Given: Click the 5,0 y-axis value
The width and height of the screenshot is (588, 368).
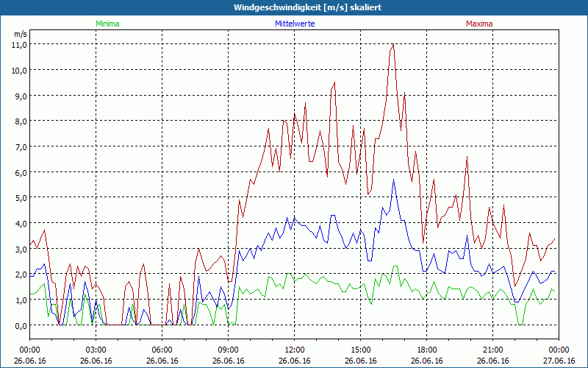Looking at the screenshot, I should pyautogui.click(x=21, y=198).
